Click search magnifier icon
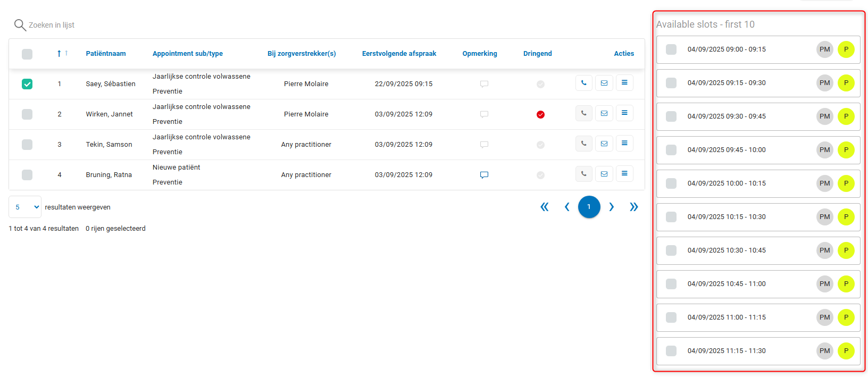 tap(20, 25)
